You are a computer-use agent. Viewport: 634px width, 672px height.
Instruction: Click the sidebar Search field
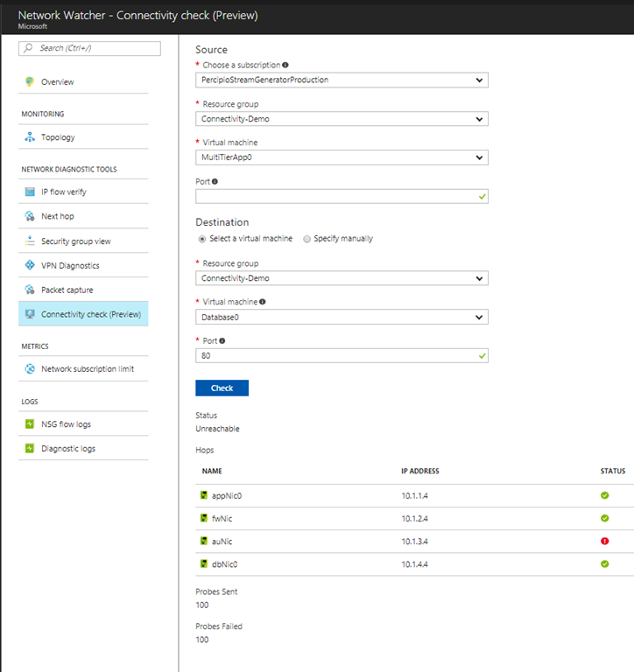pos(89,48)
